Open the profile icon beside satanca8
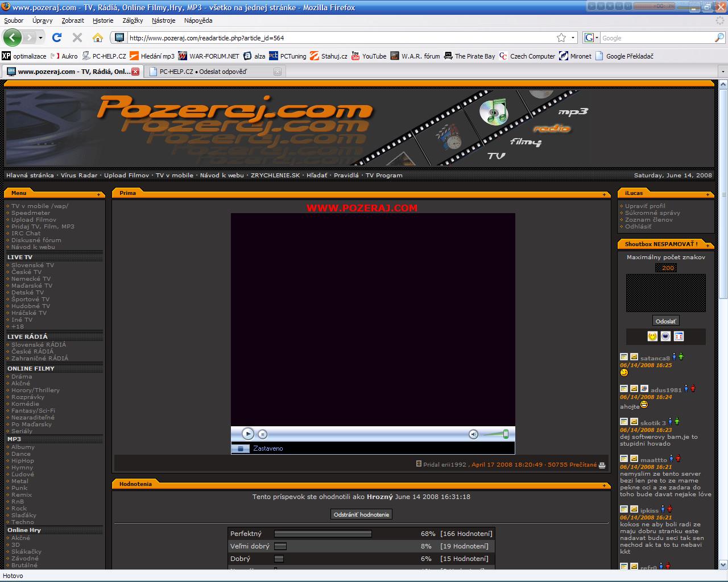 pyautogui.click(x=624, y=357)
